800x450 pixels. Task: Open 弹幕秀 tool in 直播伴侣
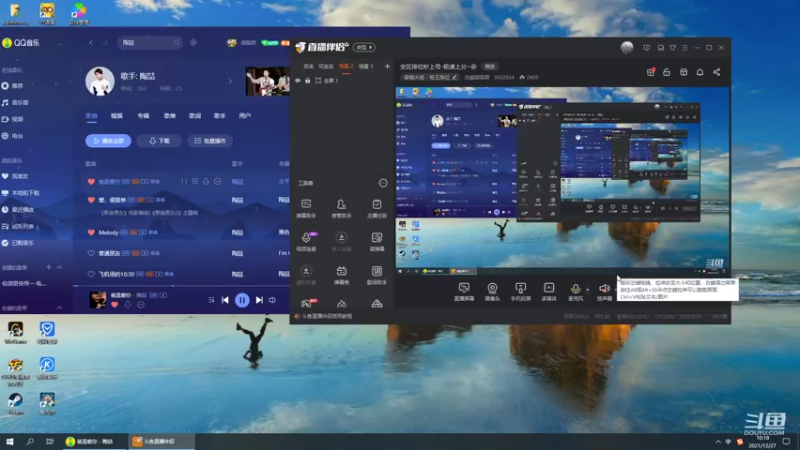(x=341, y=275)
